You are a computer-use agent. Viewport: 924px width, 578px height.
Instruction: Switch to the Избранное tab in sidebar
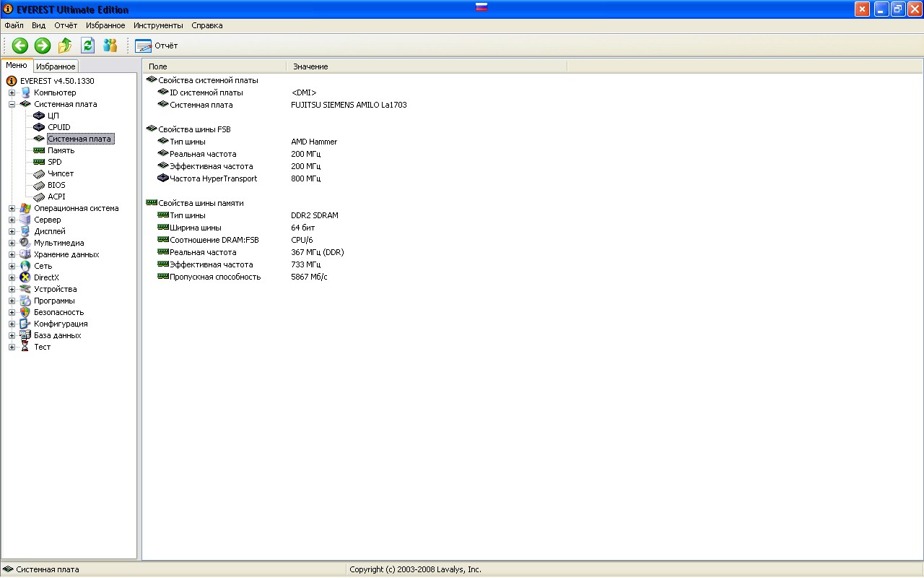point(56,66)
